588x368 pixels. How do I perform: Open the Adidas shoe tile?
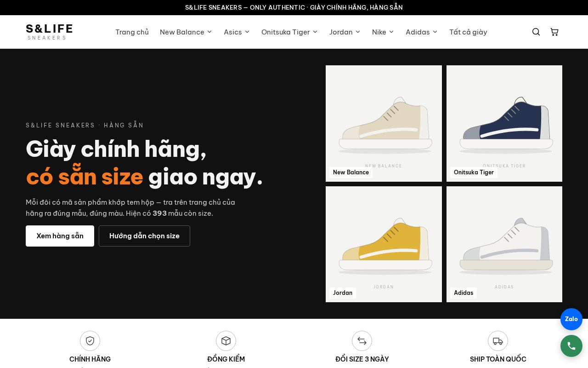504,244
